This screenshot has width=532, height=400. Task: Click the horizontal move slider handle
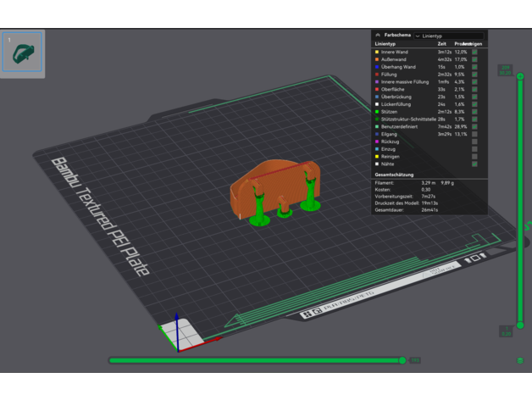tap(402, 360)
